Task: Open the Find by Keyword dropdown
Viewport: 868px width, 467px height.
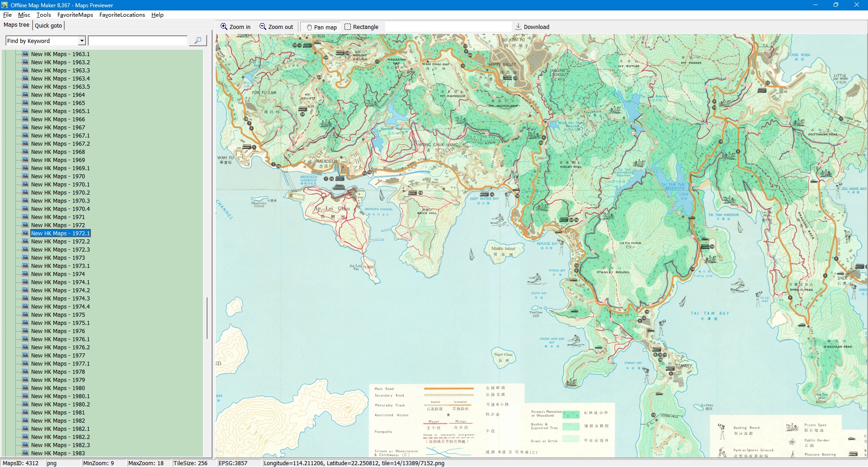Action: pyautogui.click(x=82, y=41)
